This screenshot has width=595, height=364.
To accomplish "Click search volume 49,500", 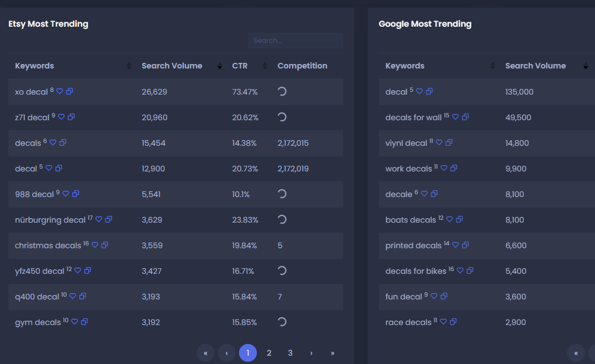I will tap(518, 117).
